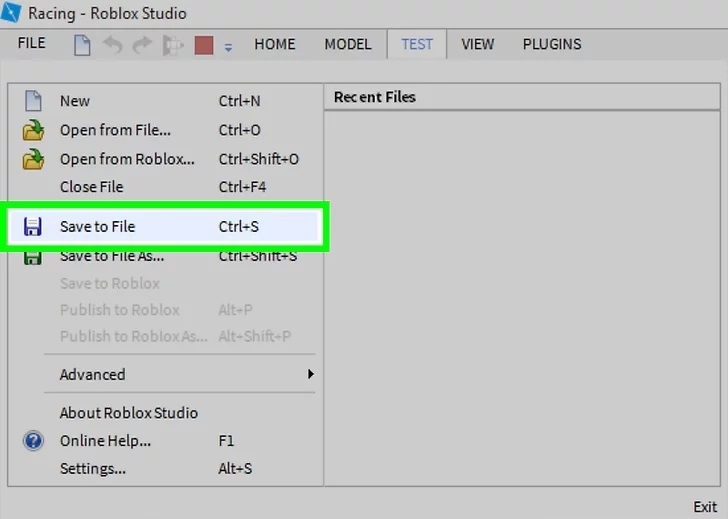
Task: Switch to the MODEL tab
Action: 348,44
